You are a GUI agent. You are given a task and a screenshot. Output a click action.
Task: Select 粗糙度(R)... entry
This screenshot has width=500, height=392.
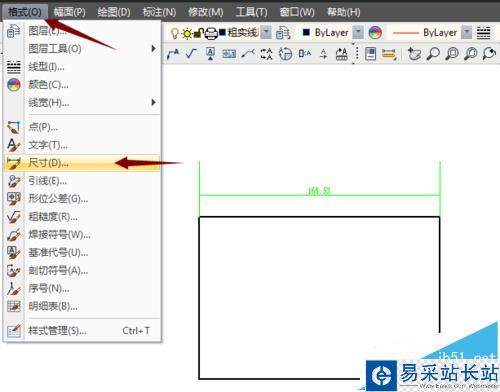tap(82, 217)
